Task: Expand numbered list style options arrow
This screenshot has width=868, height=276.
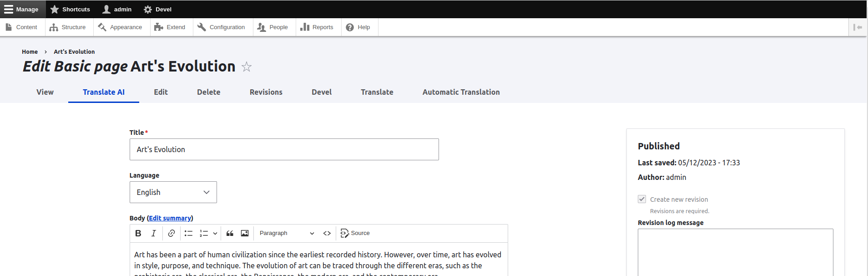Action: 215,233
